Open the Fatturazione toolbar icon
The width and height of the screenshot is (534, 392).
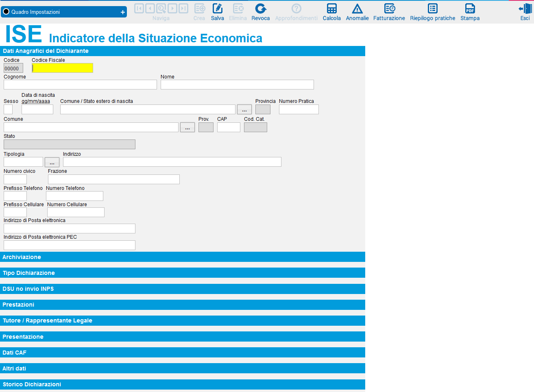(x=390, y=9)
